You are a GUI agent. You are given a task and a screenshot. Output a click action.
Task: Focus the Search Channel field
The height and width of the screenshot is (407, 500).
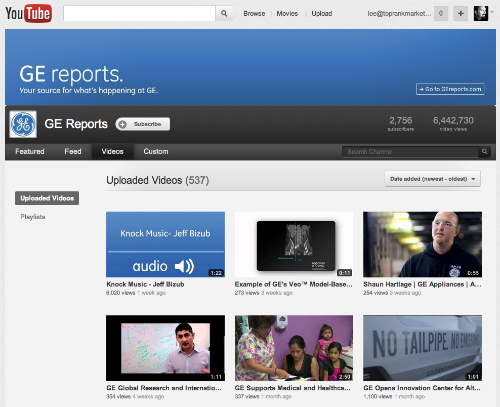pos(410,152)
